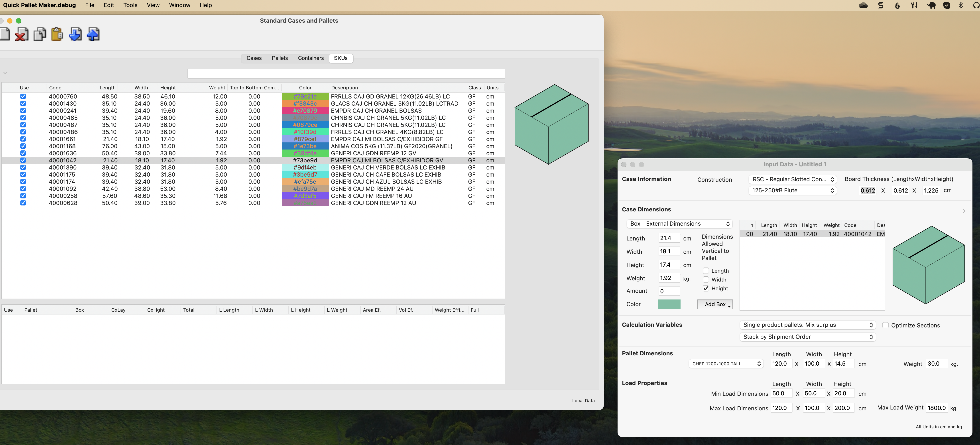Open the elephant menu bar icon
The height and width of the screenshot is (445, 980).
coord(931,5)
